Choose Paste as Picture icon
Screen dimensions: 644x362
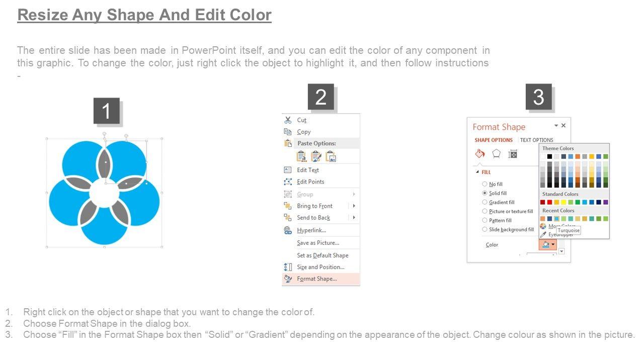tap(331, 156)
